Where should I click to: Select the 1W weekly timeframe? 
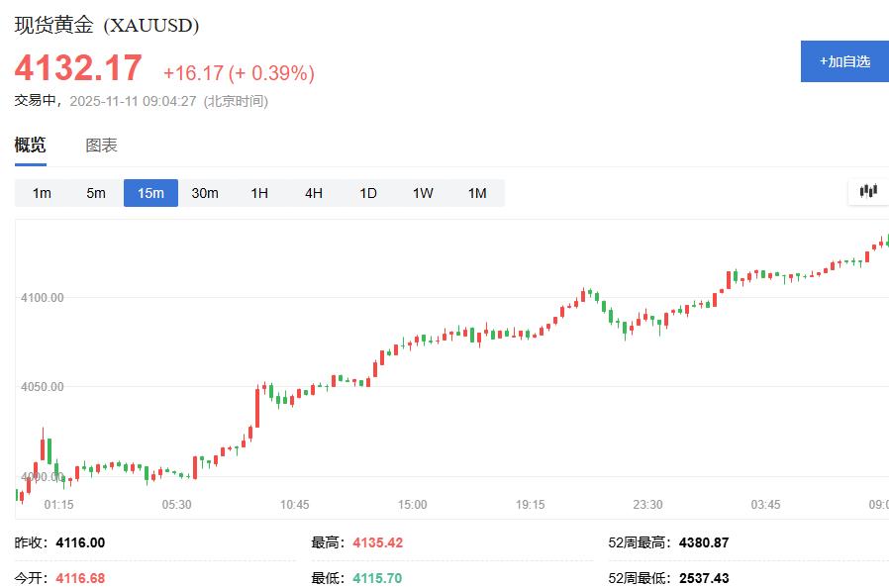click(x=422, y=193)
